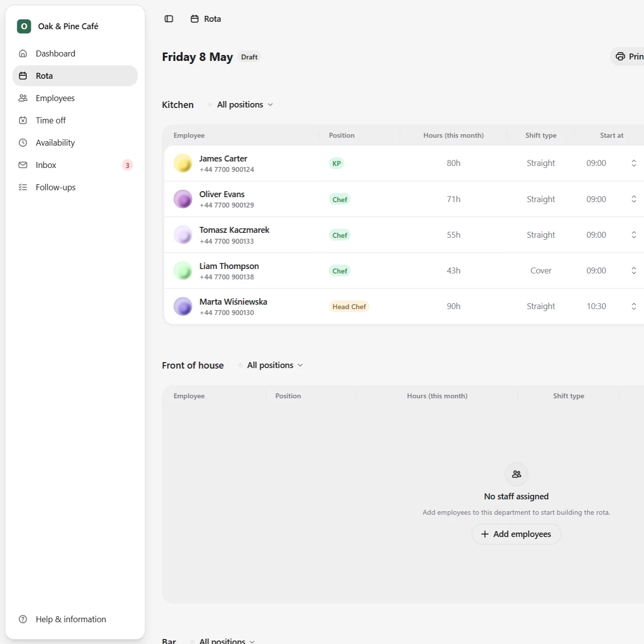Click the Rota calendar icon in sidebar
Screen dimensions: 644x644
click(23, 76)
